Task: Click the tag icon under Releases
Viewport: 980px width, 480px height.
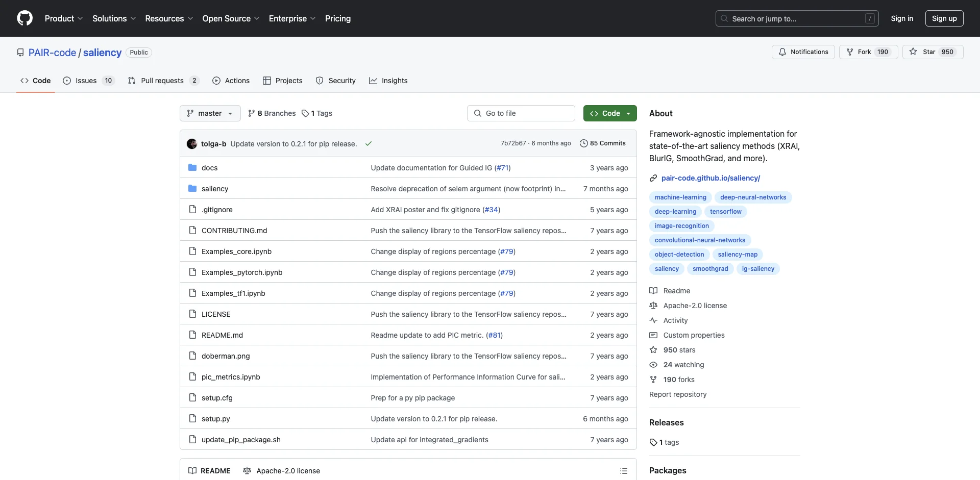Action: [x=653, y=442]
